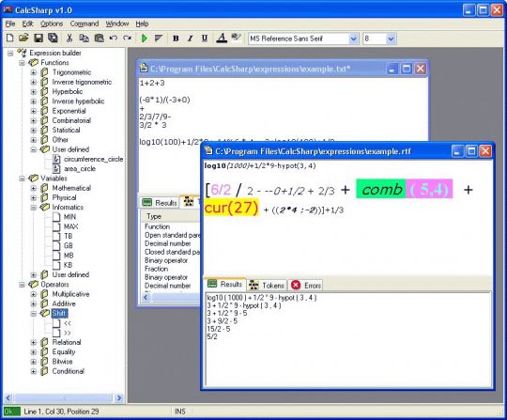Pick background highlight color icon
This screenshot has height=420, width=507.
[x=236, y=38]
